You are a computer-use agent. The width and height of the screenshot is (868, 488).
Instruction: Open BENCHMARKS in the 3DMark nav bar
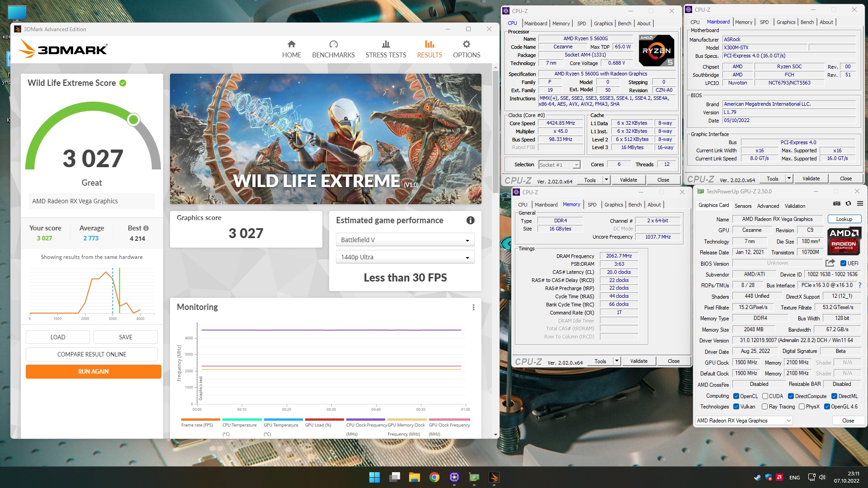333,49
